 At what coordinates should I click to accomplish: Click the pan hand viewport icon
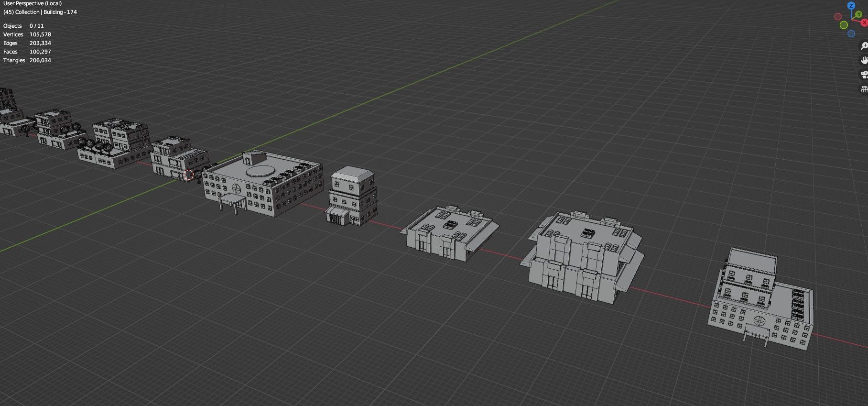click(x=864, y=60)
